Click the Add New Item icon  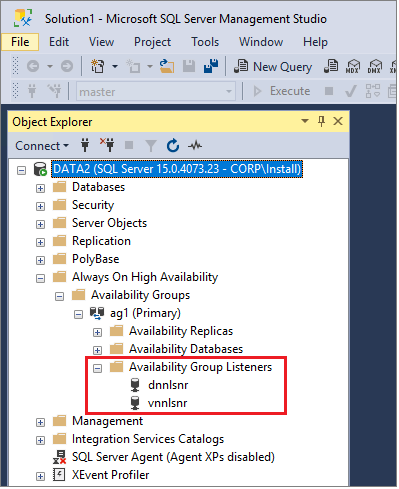click(133, 66)
